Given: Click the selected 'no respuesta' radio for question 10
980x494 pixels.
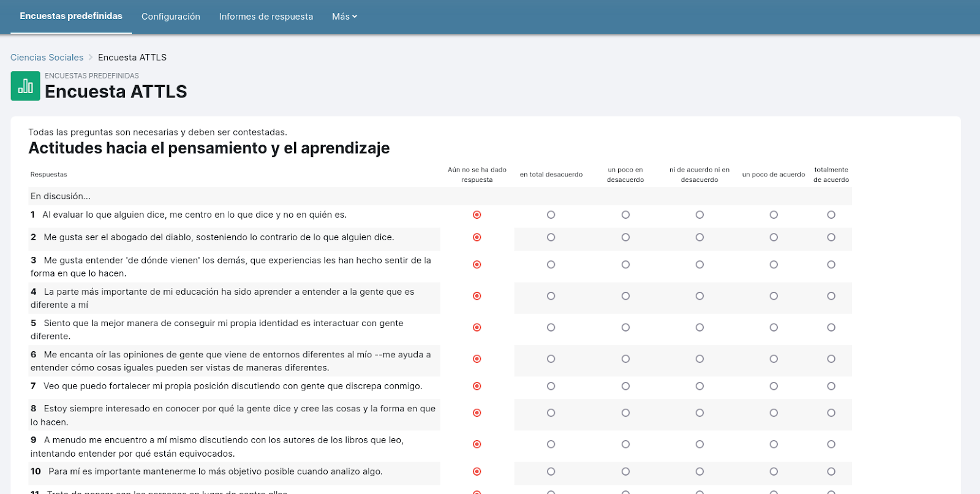Looking at the screenshot, I should coord(477,471).
